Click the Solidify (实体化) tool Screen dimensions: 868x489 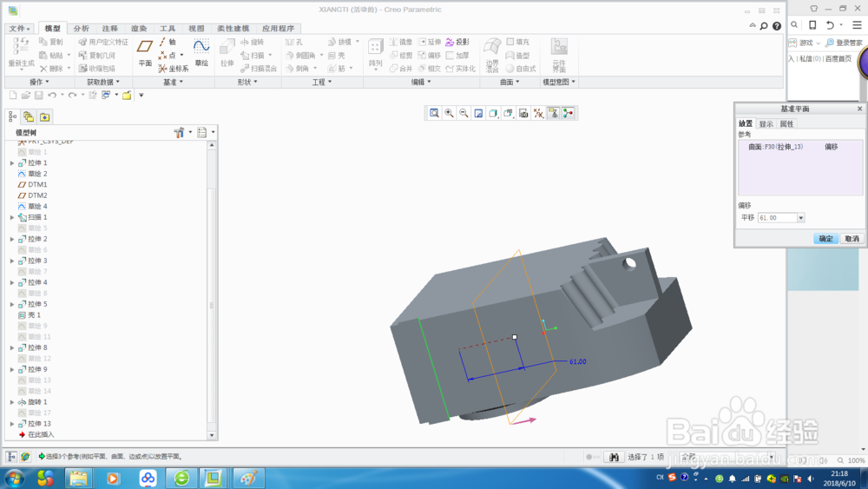pyautogui.click(x=461, y=69)
